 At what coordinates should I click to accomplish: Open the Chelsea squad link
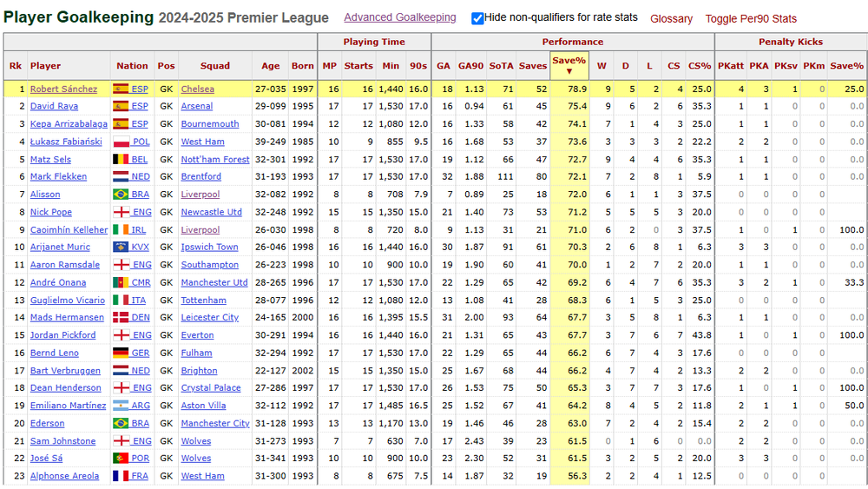(197, 89)
